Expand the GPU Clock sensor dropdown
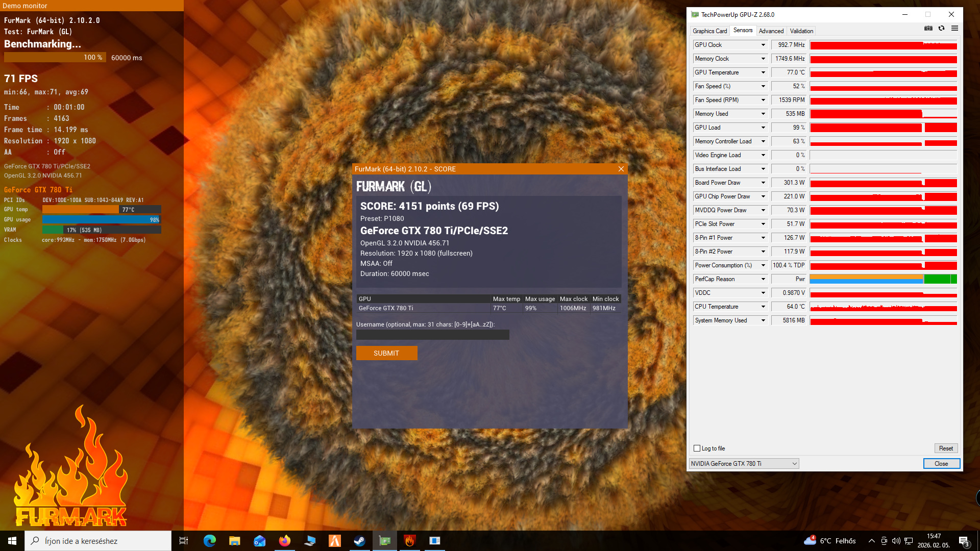980x551 pixels. point(763,45)
